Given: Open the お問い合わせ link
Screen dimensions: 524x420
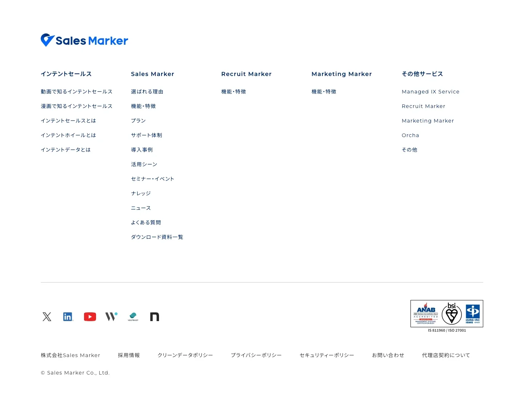Looking at the screenshot, I should coord(388,355).
